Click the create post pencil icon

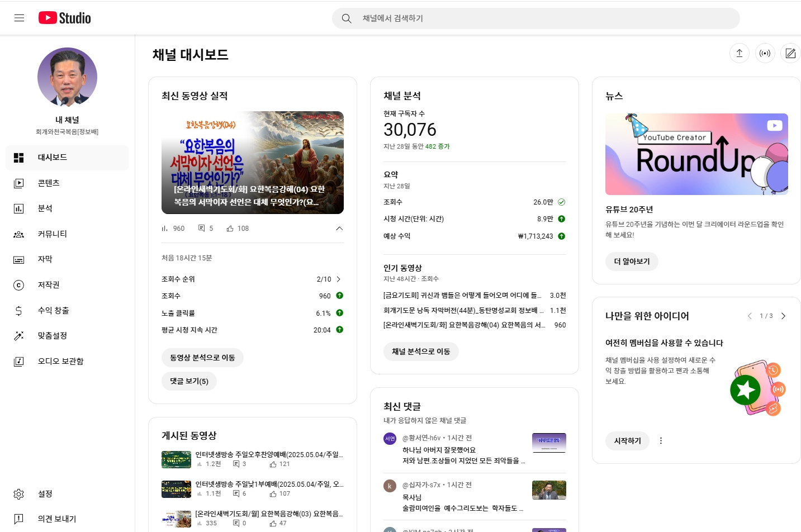click(790, 53)
